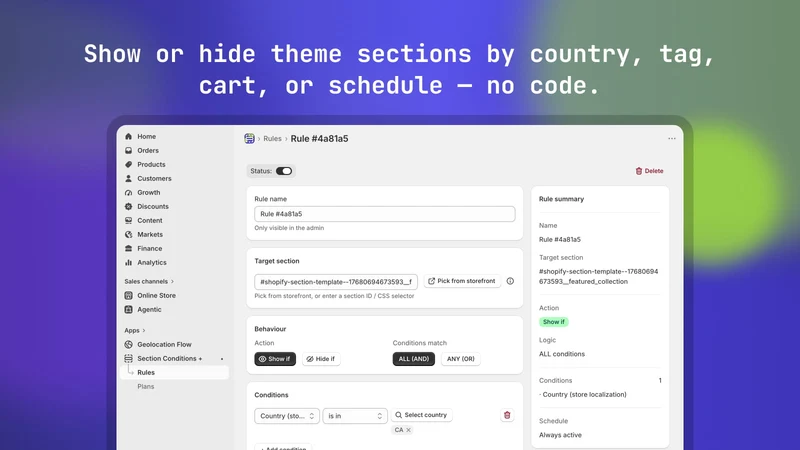Click the Rules breadcrumb link
The width and height of the screenshot is (800, 450).
point(272,139)
